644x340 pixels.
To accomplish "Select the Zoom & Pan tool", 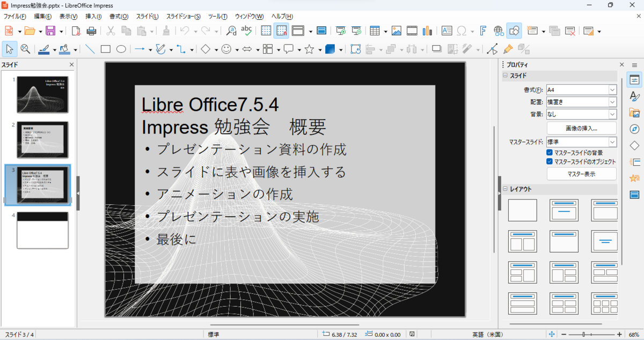I will point(25,49).
